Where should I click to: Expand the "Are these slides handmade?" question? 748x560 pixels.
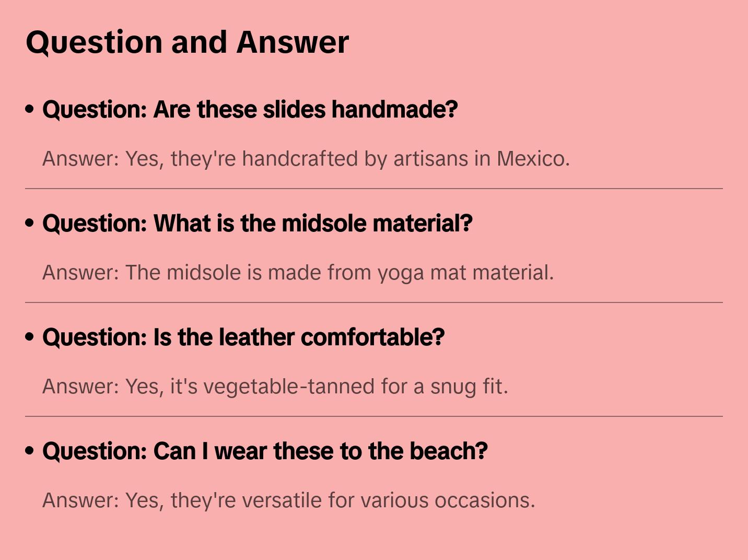coord(250,110)
